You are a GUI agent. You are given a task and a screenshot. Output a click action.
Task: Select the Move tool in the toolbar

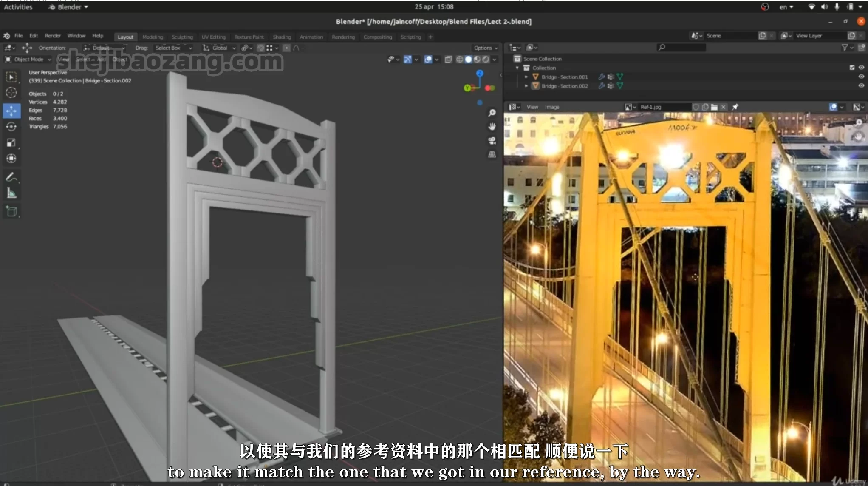(11, 111)
